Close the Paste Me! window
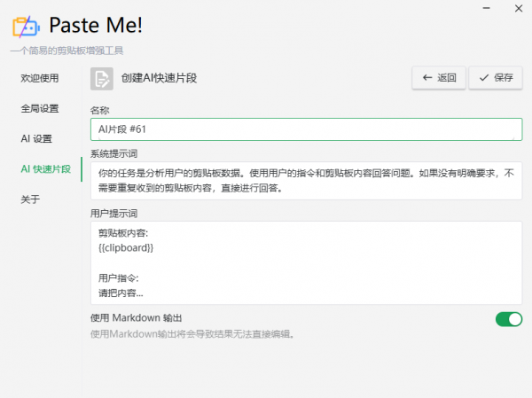 (519, 8)
